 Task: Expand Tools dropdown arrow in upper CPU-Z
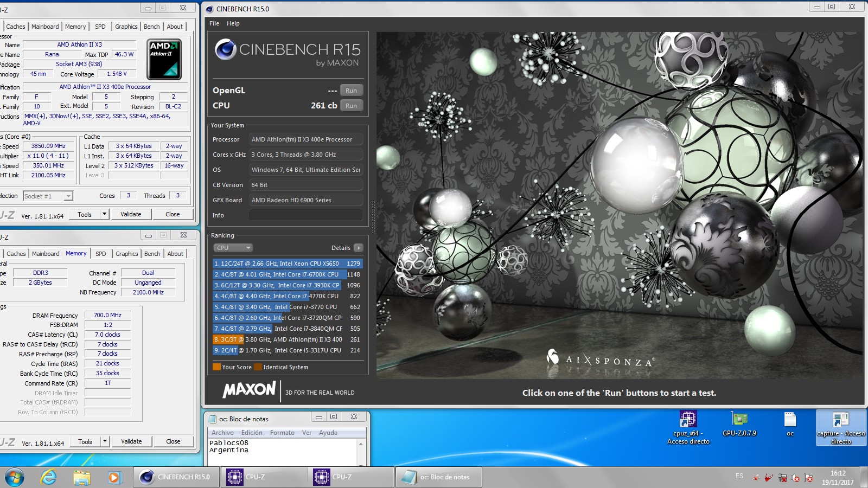(x=104, y=214)
